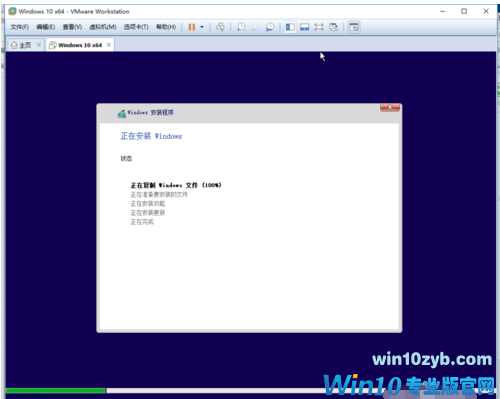Toggle the library sidebar panel icon

pos(290,27)
